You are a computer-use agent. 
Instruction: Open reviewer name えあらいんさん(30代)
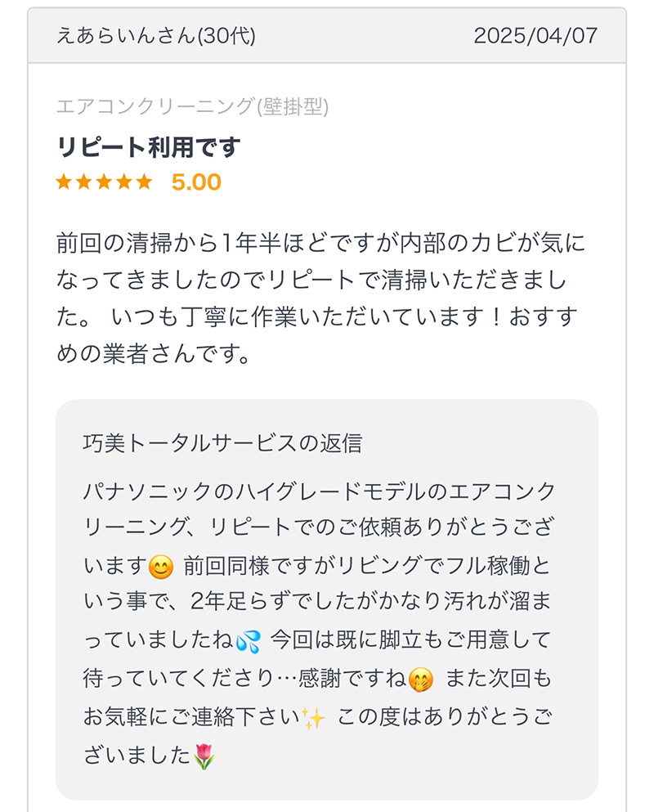(156, 35)
